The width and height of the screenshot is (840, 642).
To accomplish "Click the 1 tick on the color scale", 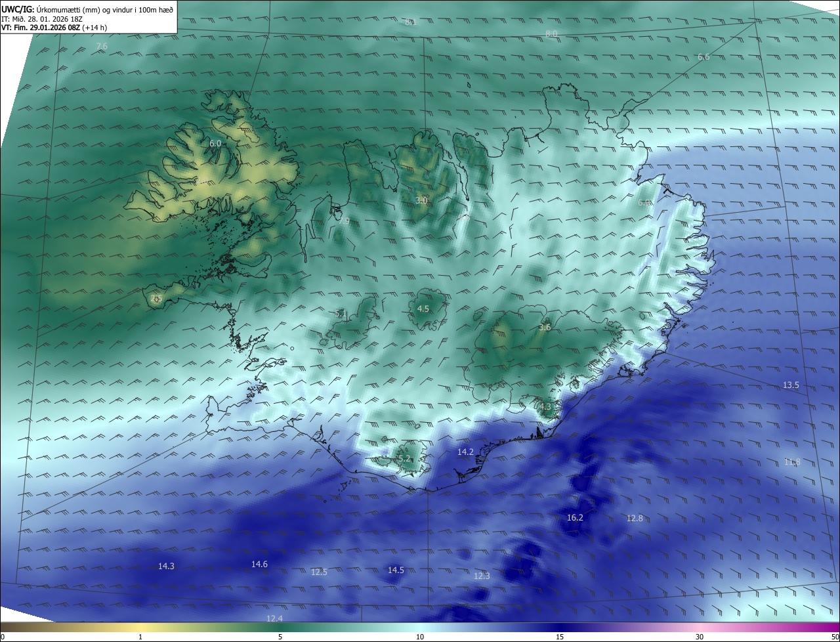I will click(x=140, y=637).
